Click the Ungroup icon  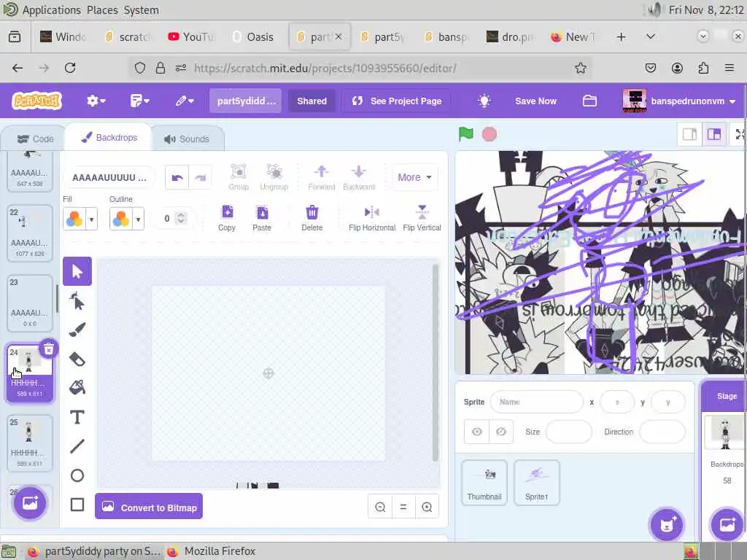(274, 177)
